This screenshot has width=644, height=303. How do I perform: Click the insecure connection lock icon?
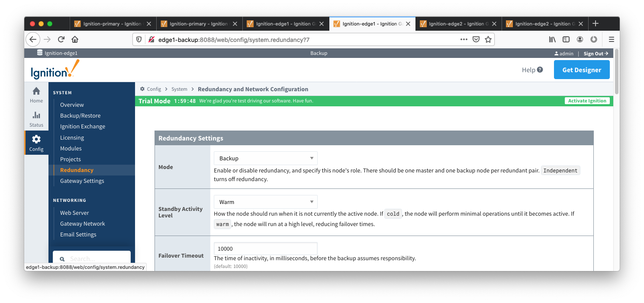pyautogui.click(x=151, y=39)
